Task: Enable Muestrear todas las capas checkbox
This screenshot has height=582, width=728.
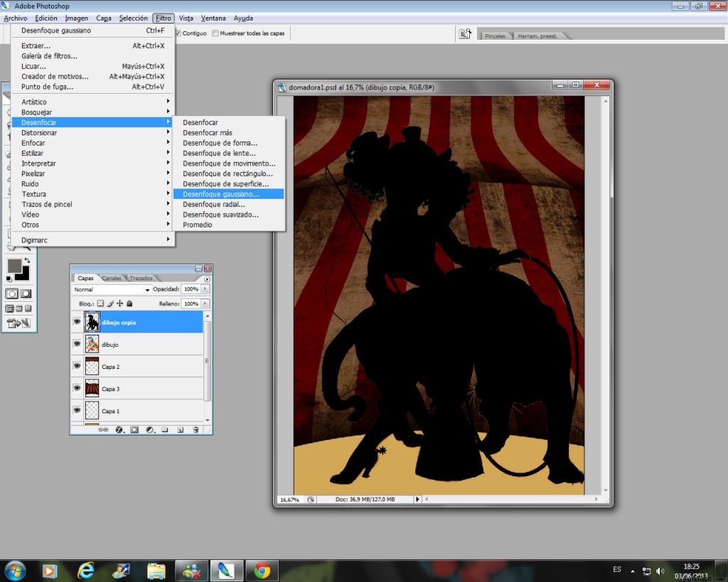Action: (x=215, y=33)
